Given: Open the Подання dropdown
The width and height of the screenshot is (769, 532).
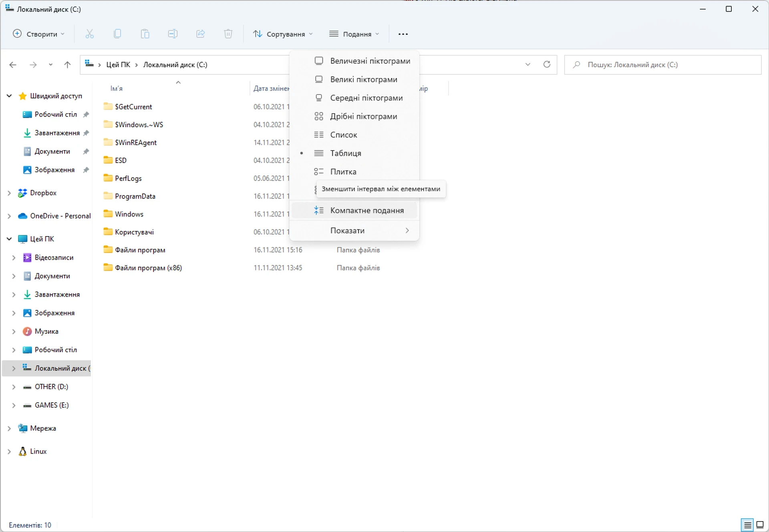Looking at the screenshot, I should coord(354,34).
